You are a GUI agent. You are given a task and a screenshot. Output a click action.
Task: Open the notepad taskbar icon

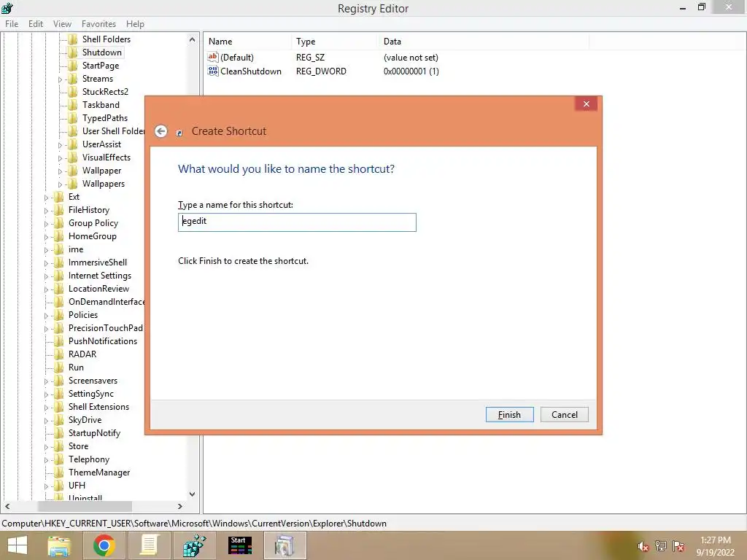(149, 545)
